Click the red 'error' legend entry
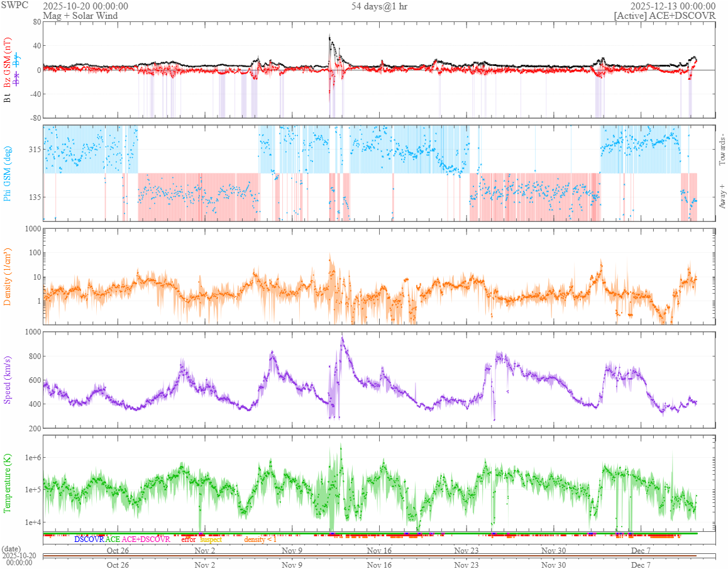This screenshot has height=569, width=728. pyautogui.click(x=189, y=539)
